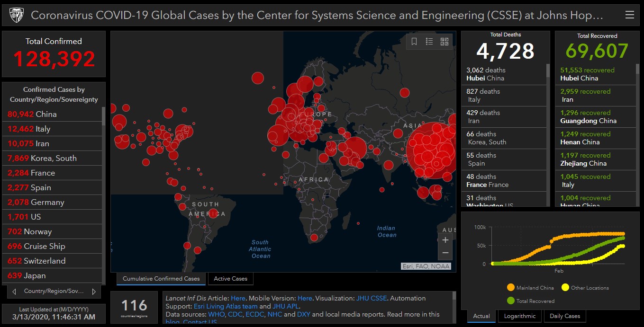Select 696 Cruise Ship row
644x327 pixels.
click(52, 246)
